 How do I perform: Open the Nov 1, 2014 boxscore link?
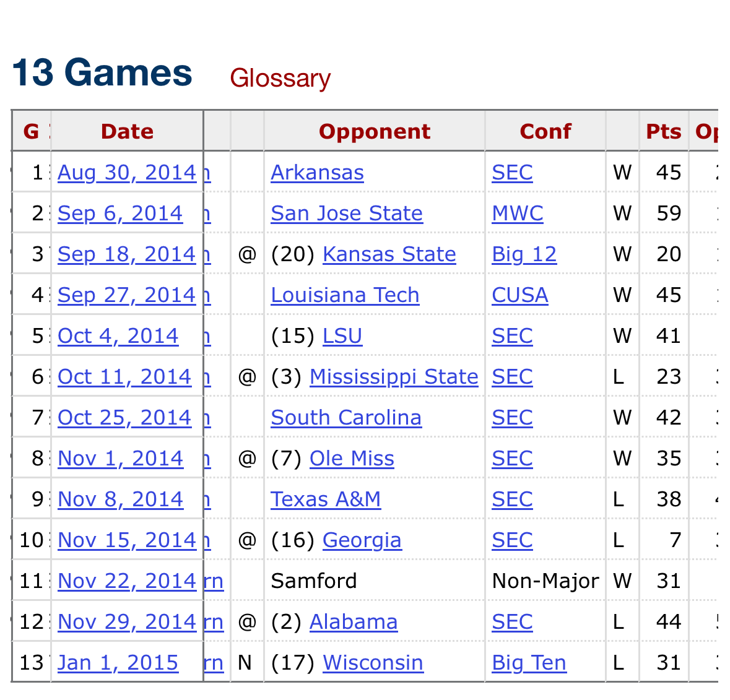121,459
